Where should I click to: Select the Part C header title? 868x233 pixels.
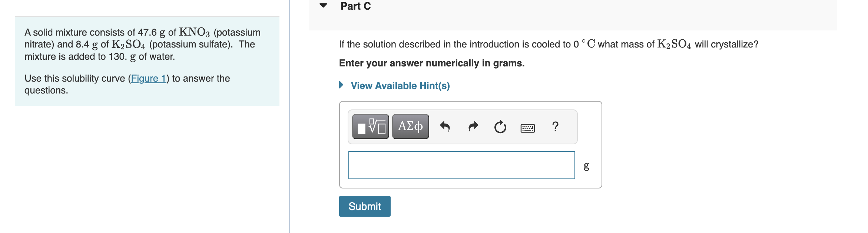coord(355,6)
